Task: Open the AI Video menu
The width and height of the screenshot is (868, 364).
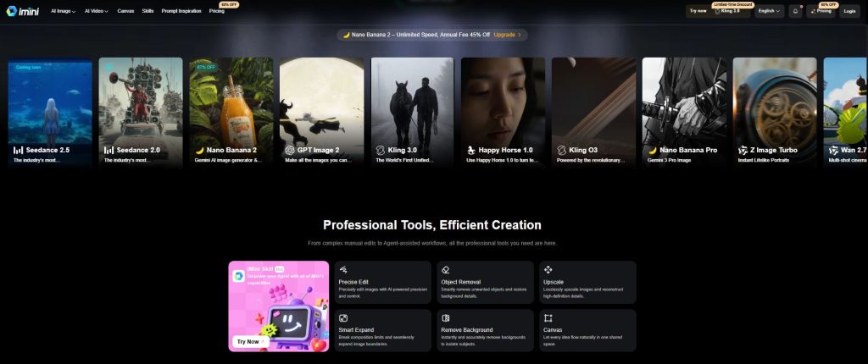Action: point(97,11)
